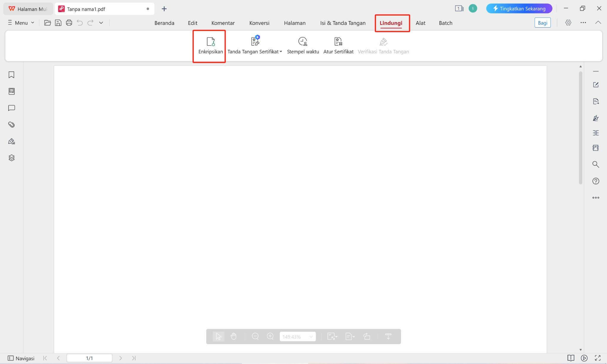
Task: Open the Stempel waktu timestamp tool
Action: point(303,46)
